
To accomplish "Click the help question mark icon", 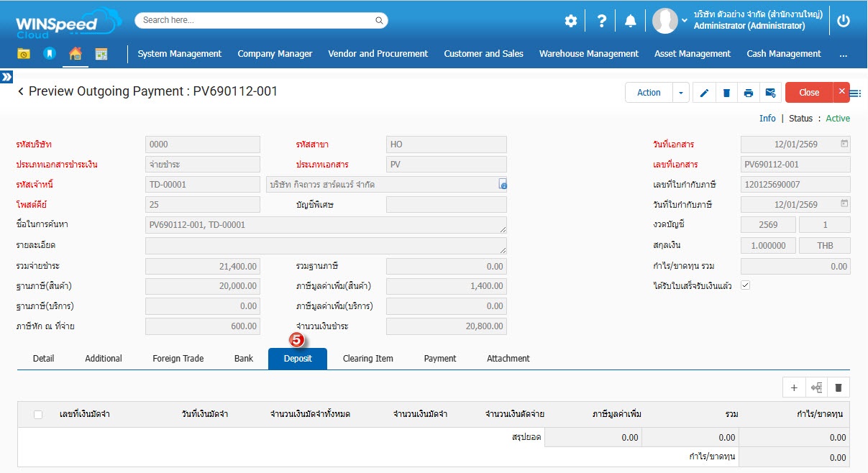I will click(x=602, y=21).
